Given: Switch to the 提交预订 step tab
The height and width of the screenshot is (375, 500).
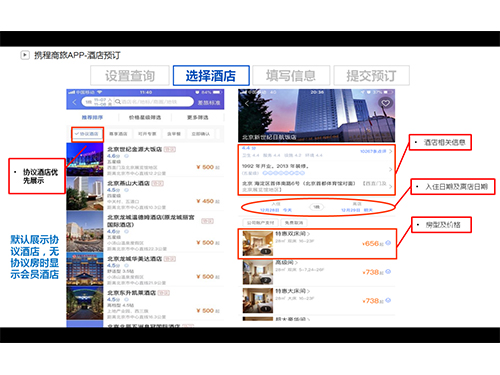Looking at the screenshot, I should (371, 76).
